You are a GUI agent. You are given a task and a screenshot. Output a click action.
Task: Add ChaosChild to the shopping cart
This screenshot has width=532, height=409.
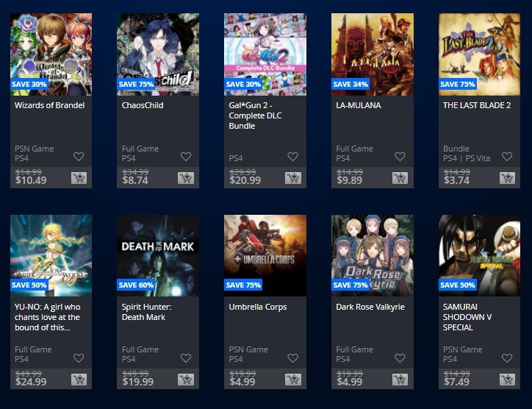186,178
